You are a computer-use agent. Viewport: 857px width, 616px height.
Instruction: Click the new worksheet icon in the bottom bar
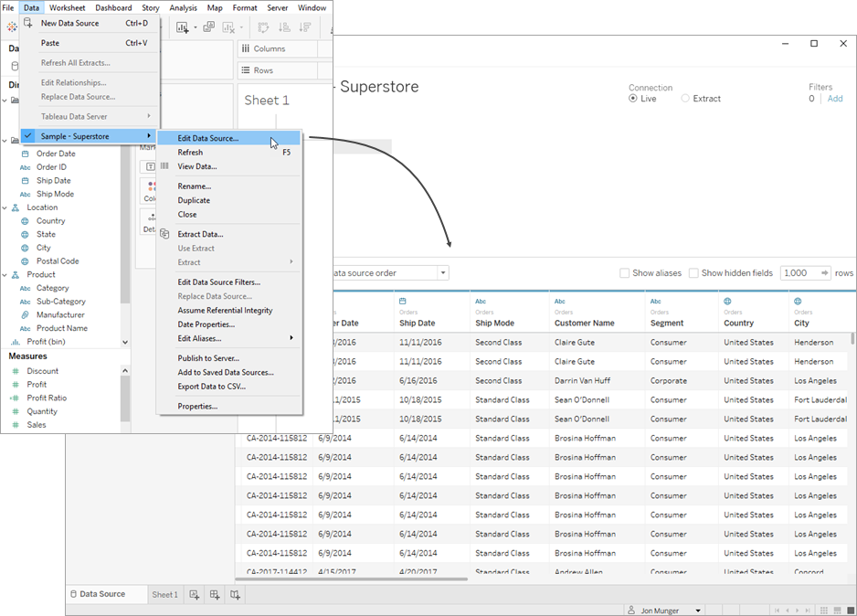[195, 594]
